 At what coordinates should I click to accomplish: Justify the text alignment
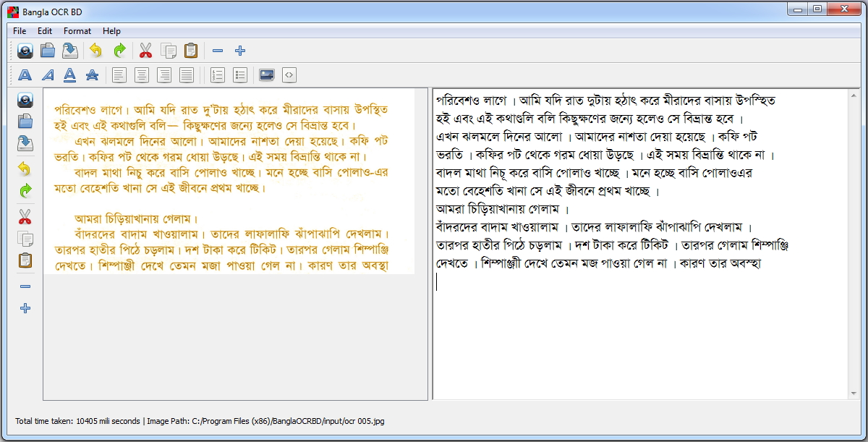click(x=187, y=75)
